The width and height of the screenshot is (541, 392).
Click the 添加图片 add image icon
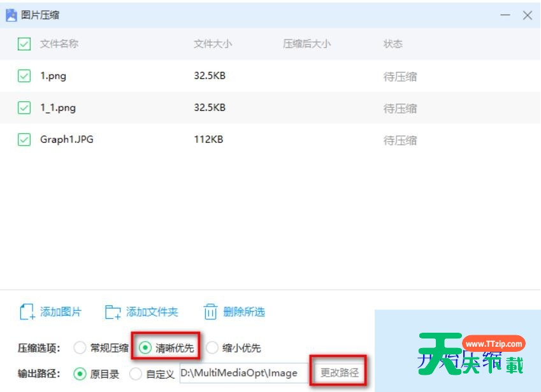(27, 312)
